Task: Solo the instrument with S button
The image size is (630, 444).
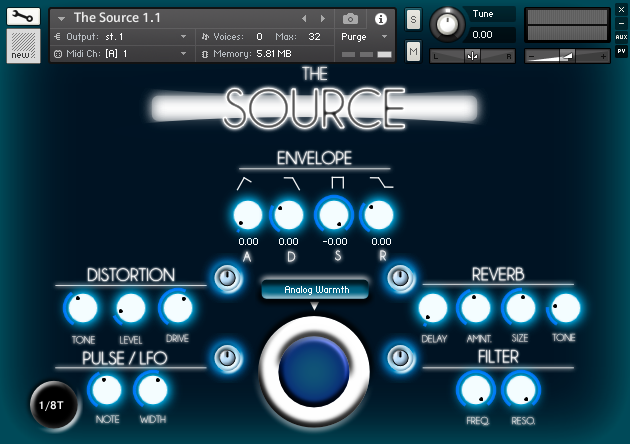Action: click(414, 20)
